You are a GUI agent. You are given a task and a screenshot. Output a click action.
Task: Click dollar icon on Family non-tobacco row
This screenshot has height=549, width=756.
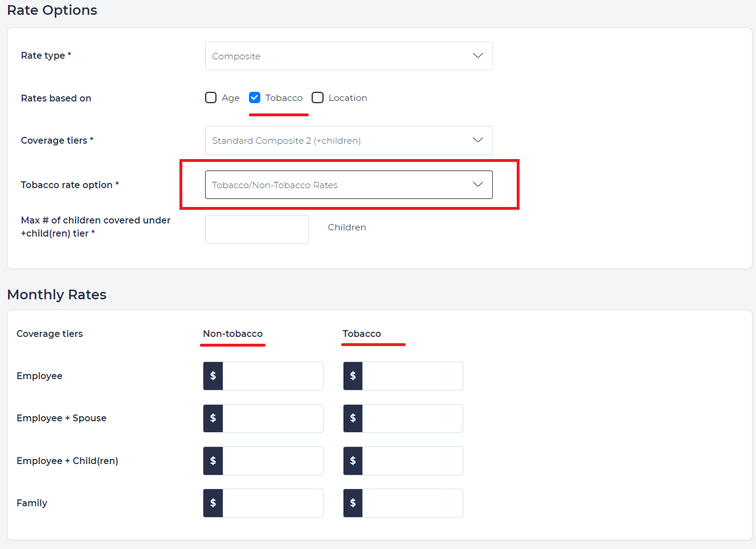[x=213, y=503]
